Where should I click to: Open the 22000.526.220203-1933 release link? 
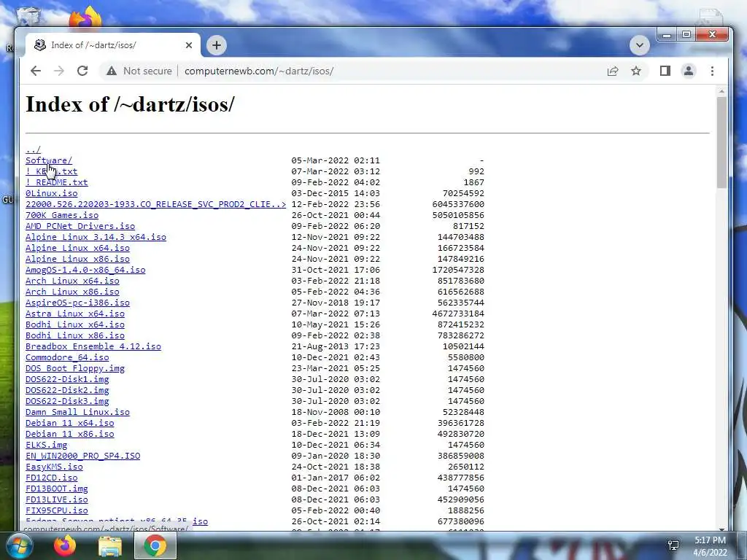(156, 204)
